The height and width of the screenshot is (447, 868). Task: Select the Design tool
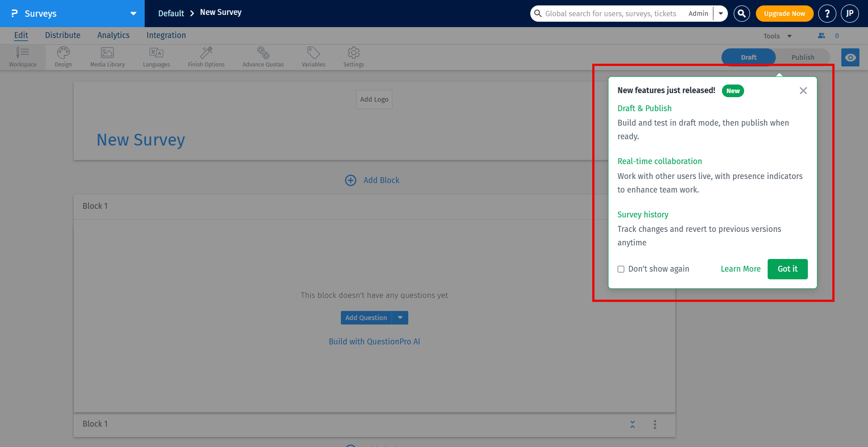(x=63, y=56)
